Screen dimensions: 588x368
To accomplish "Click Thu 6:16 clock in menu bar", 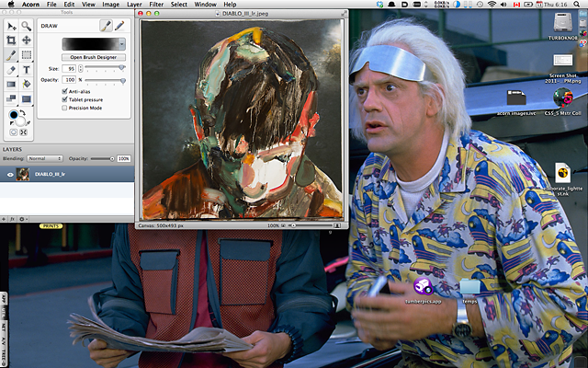I will click(556, 4).
